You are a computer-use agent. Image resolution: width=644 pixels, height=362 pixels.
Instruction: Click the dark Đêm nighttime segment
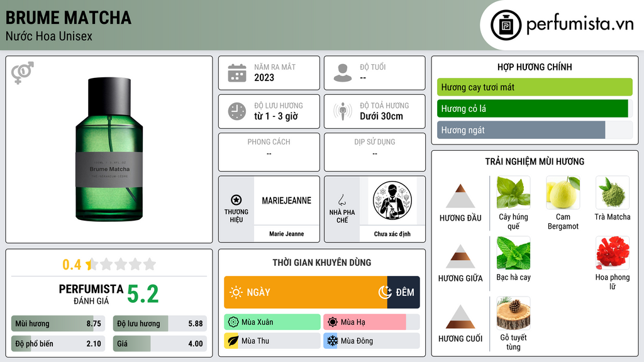403,292
